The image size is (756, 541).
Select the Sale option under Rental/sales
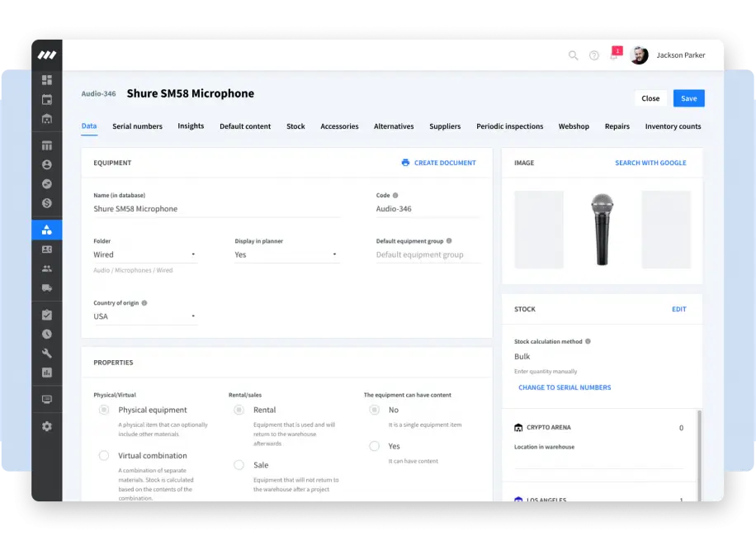[x=239, y=464]
